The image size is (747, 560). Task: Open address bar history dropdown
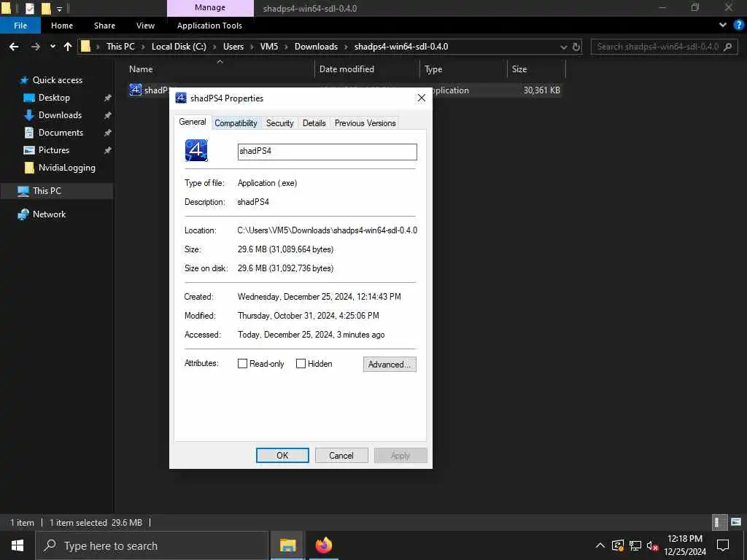pos(564,47)
